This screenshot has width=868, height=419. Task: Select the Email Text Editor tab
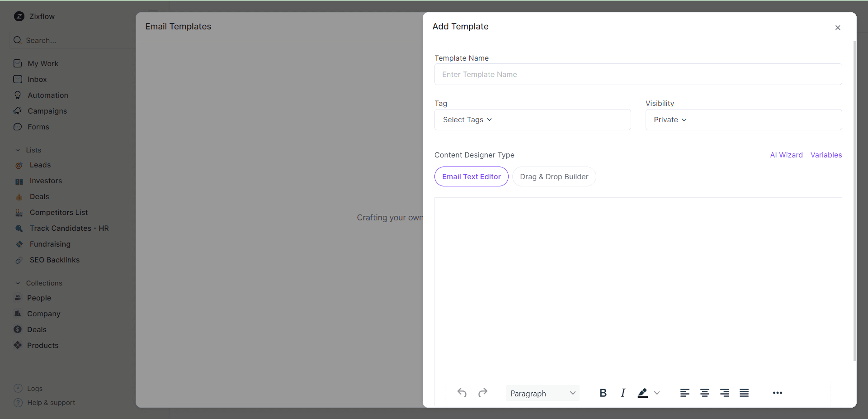471,176
